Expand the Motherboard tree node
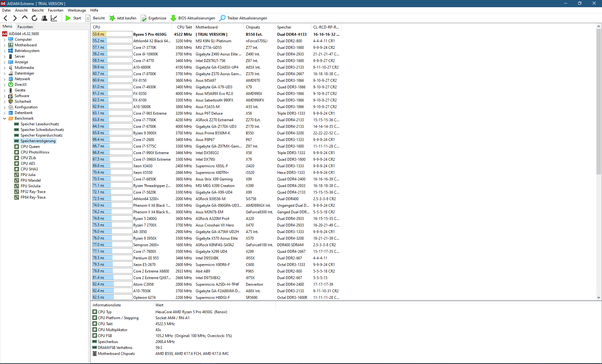This screenshot has width=602, height=364. [4, 45]
